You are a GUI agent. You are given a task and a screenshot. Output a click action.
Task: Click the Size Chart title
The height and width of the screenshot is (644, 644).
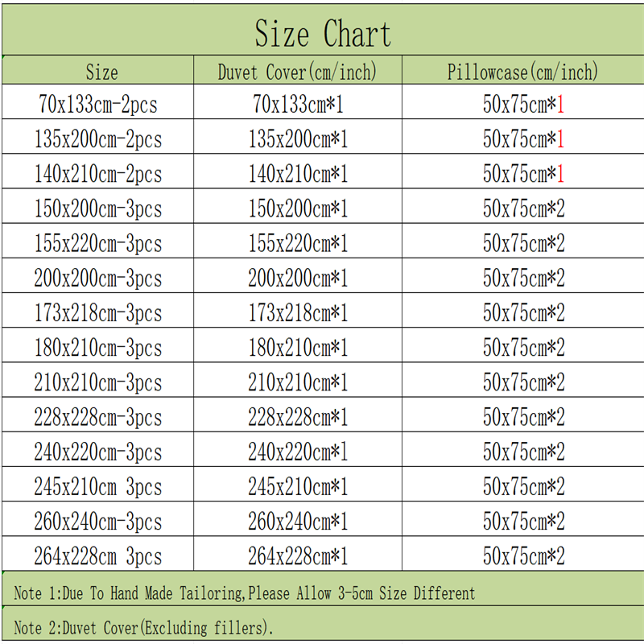point(322,35)
